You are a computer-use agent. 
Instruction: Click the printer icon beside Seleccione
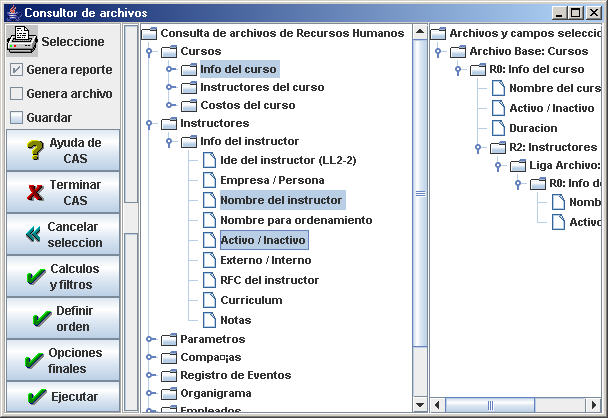point(21,42)
